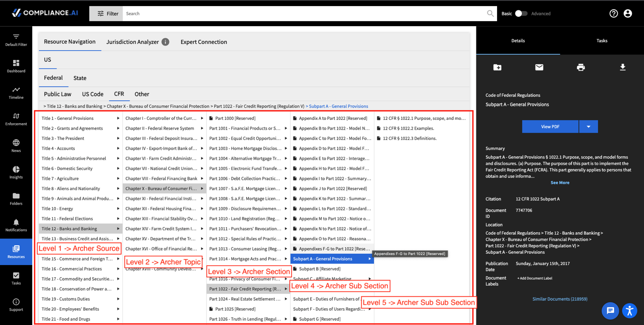Screen dimensions: 644x325
Task: Open Appendix B to Part 1022
Action: click(x=332, y=128)
